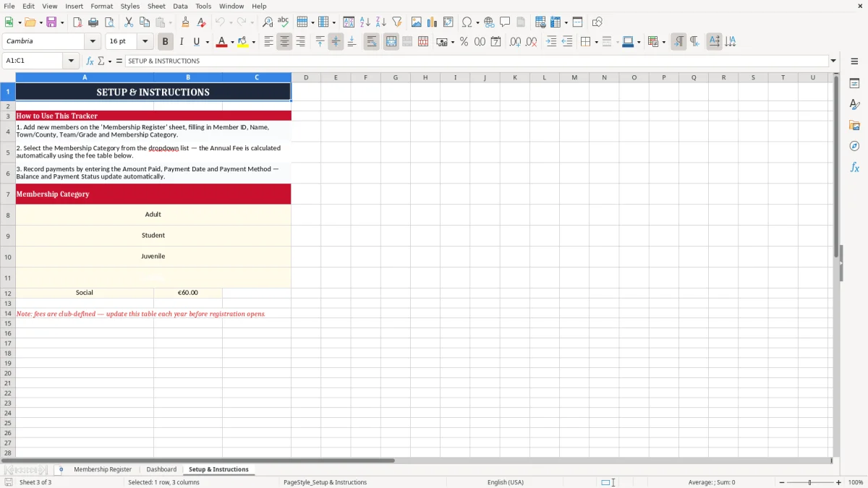Switch to the Membership Register sheet tab
The image size is (868, 488).
tap(103, 470)
